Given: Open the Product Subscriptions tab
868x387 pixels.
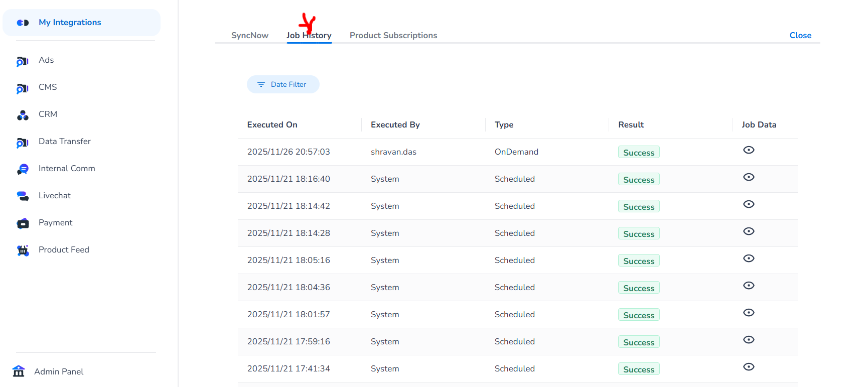Looking at the screenshot, I should coord(393,35).
